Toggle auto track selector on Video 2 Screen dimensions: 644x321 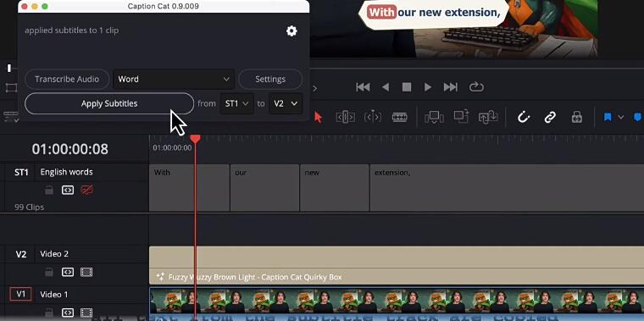click(x=68, y=272)
